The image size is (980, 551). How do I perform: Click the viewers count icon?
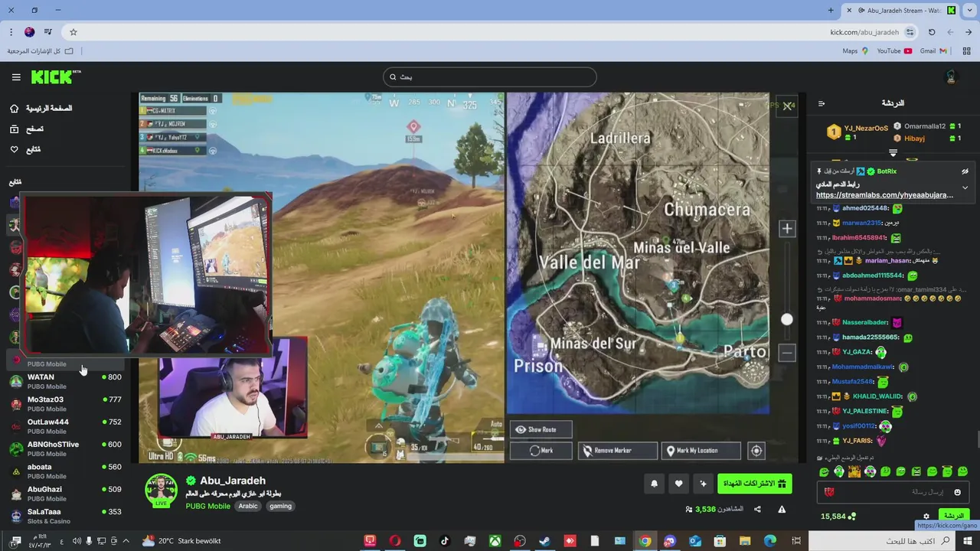point(689,509)
